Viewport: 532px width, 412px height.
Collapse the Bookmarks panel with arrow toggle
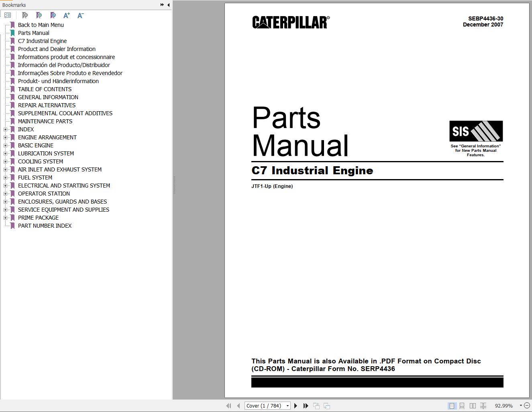point(168,5)
